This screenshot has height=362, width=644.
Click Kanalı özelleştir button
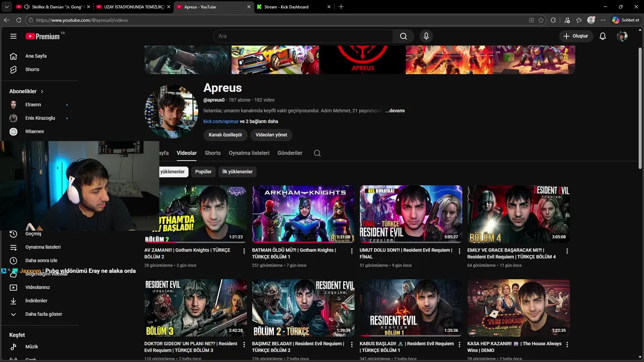(225, 135)
